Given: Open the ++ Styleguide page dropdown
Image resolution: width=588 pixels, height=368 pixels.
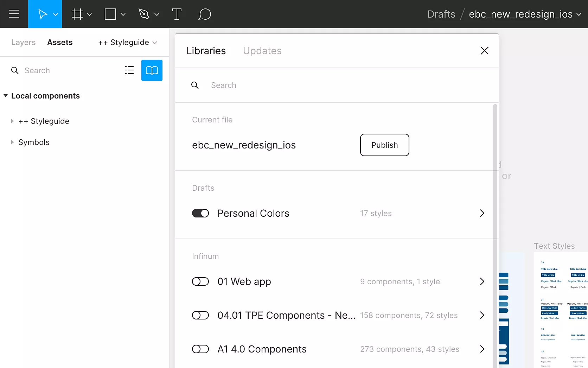Looking at the screenshot, I should [x=128, y=43].
